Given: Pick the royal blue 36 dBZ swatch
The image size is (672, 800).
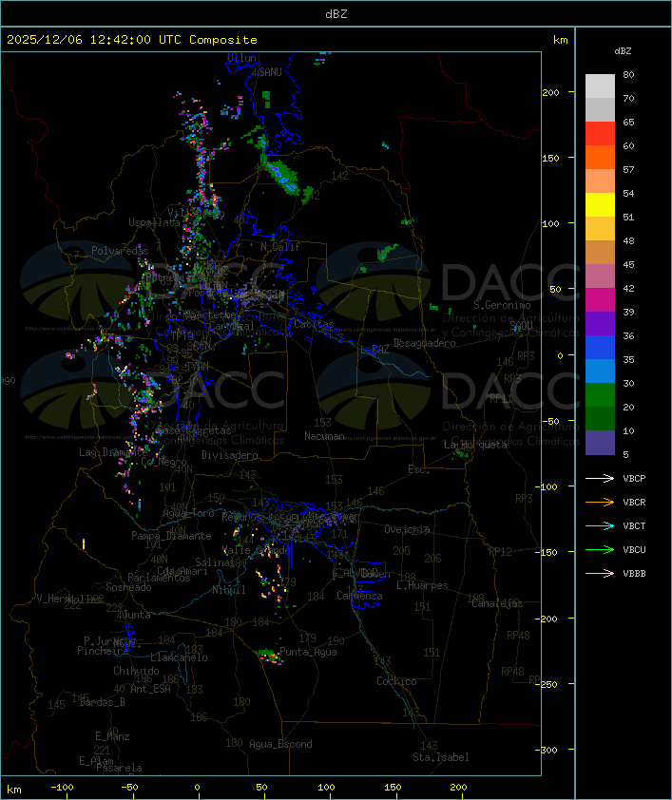Looking at the screenshot, I should (600, 348).
